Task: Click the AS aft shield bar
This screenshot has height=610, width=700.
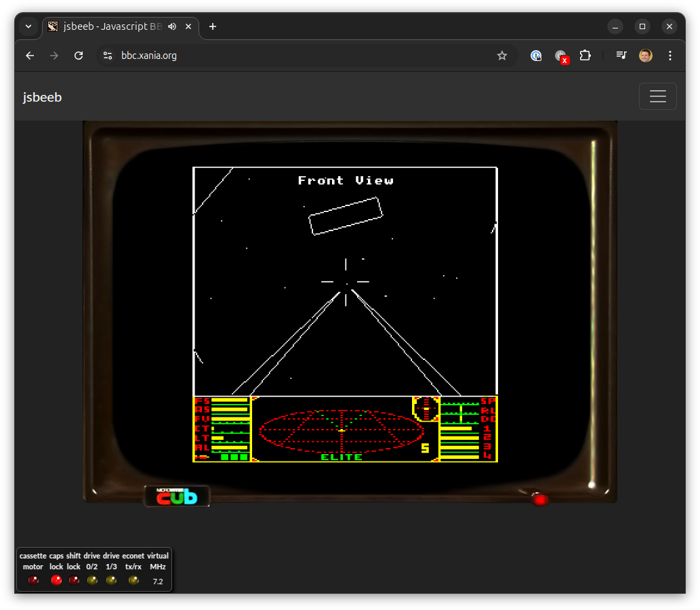Action: click(230, 409)
